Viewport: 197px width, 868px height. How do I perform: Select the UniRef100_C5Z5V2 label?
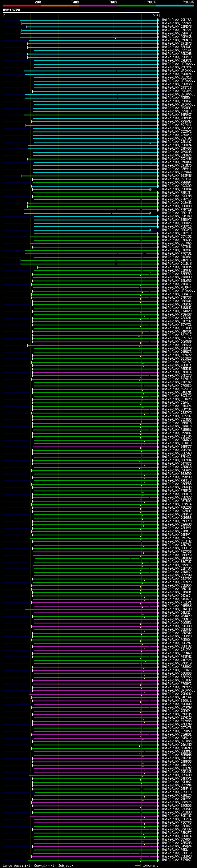click(177, 132)
